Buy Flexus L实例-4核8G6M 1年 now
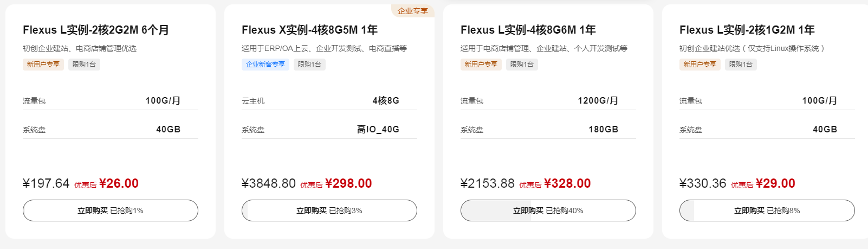 (x=548, y=210)
